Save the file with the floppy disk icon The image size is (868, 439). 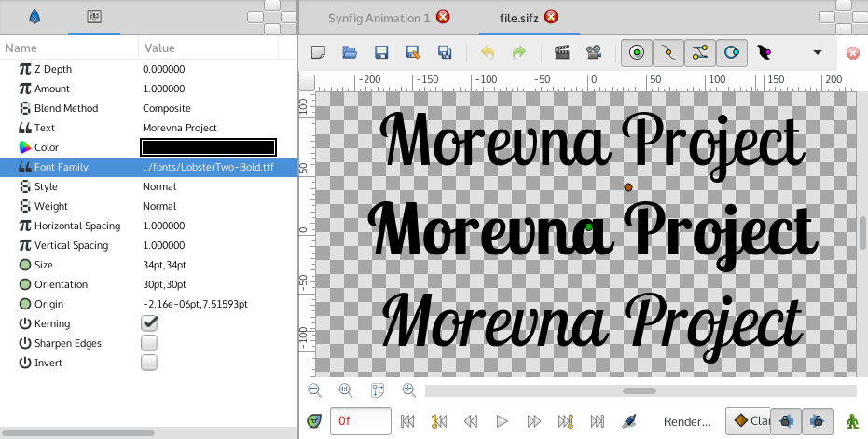click(x=380, y=52)
